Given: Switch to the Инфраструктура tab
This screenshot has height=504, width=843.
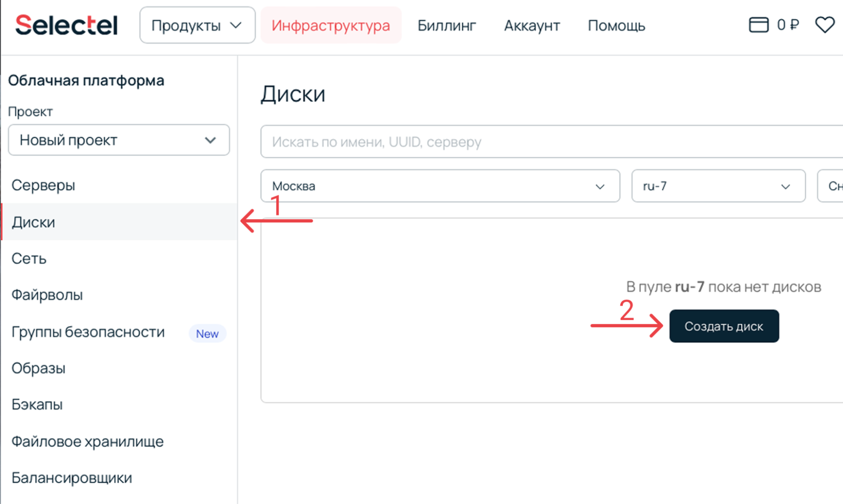Looking at the screenshot, I should click(x=331, y=25).
